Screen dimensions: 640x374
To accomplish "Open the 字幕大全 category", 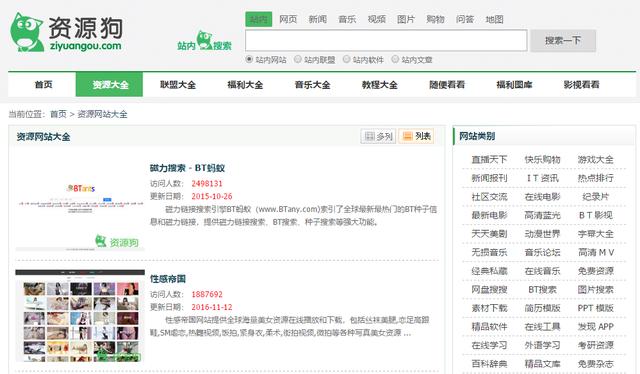I will (x=596, y=234).
